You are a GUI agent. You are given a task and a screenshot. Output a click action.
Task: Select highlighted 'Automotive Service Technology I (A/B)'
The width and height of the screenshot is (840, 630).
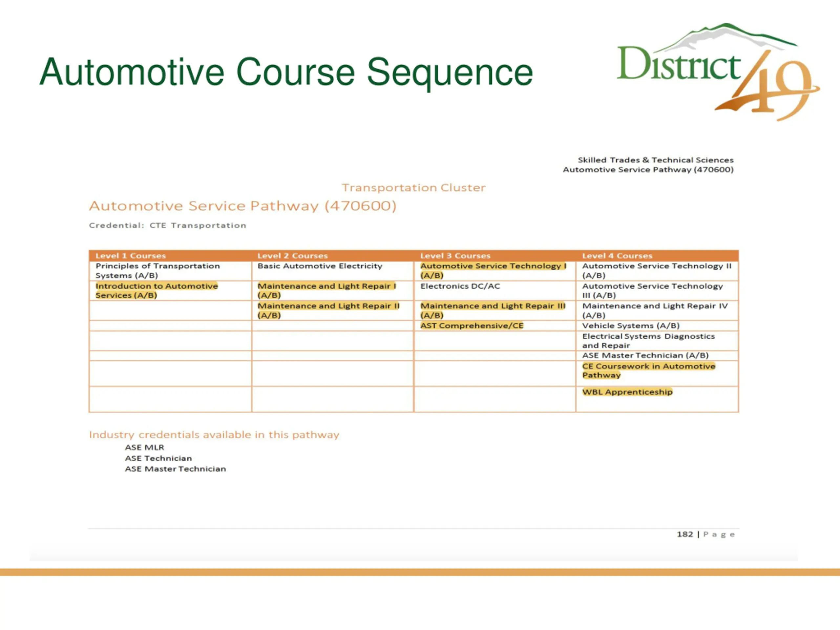[493, 271]
